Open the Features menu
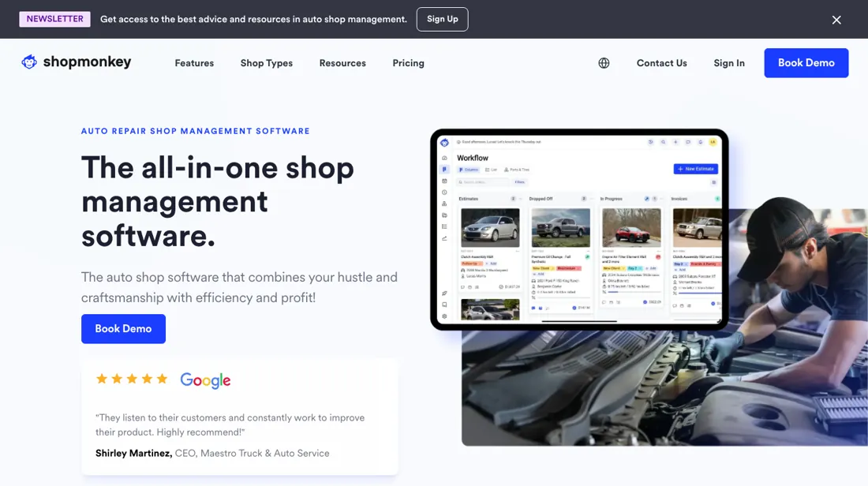The image size is (868, 486). pos(194,63)
